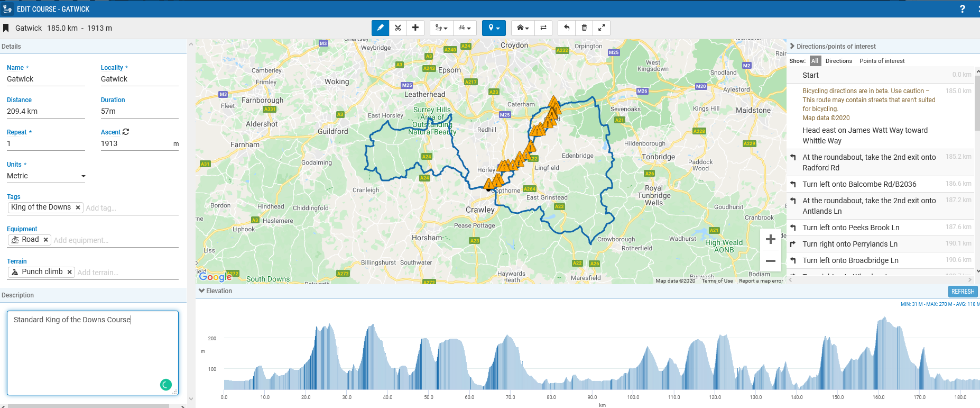Image resolution: width=980 pixels, height=408 pixels.
Task: Click the REFRESH elevation button
Action: click(963, 292)
